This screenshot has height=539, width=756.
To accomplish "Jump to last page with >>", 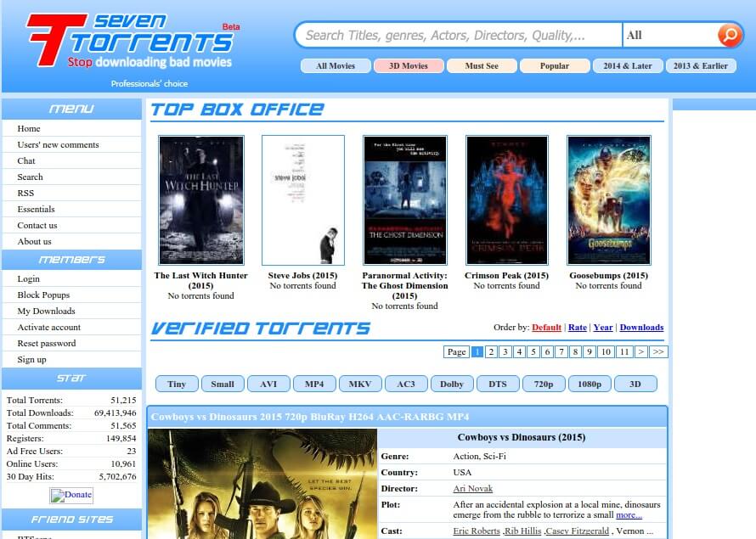I will pyautogui.click(x=658, y=352).
